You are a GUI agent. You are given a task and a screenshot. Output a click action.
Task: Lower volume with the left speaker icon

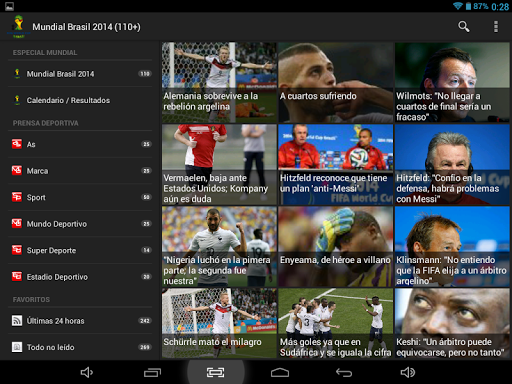coord(87,372)
